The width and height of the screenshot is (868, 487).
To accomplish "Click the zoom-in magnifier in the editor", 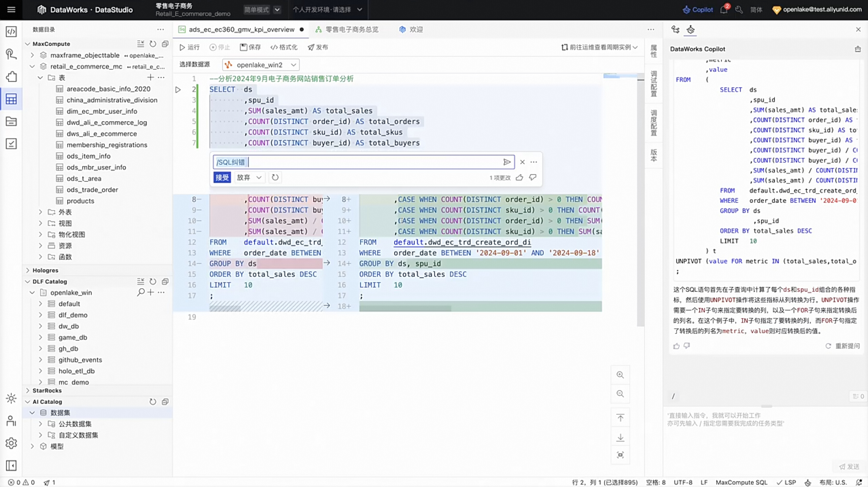I will coord(620,375).
